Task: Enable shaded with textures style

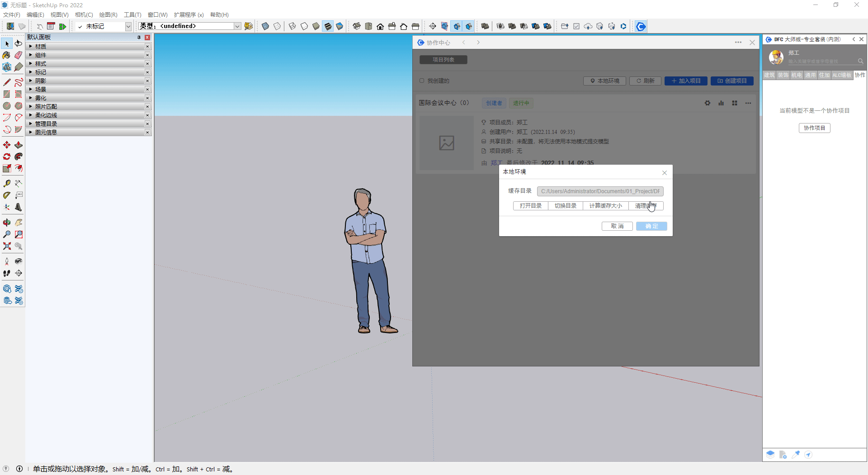Action: [328, 26]
